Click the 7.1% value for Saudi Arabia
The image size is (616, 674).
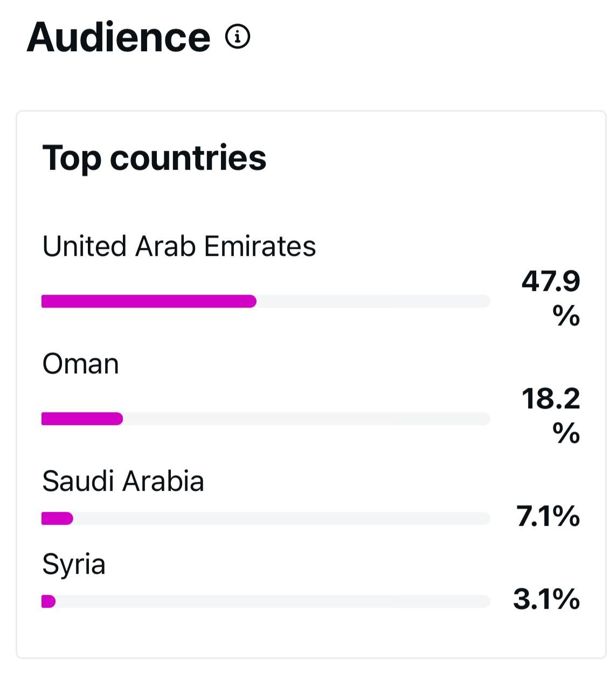tap(548, 516)
